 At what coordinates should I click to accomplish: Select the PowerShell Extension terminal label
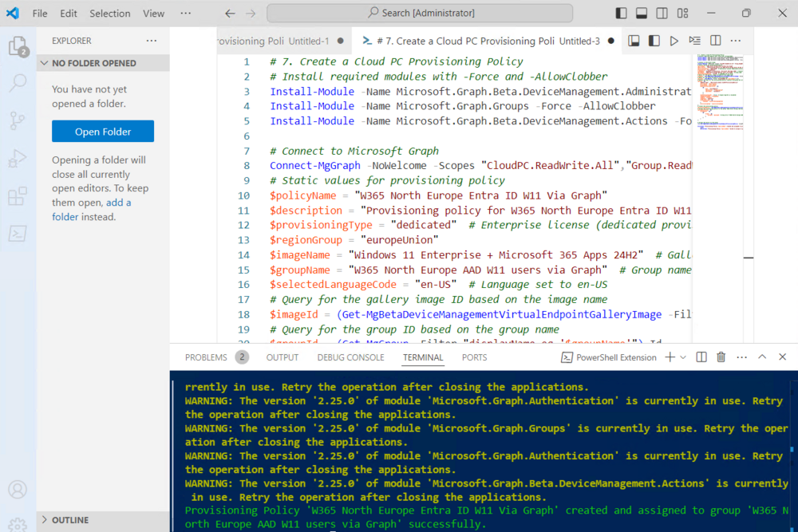tap(609, 357)
